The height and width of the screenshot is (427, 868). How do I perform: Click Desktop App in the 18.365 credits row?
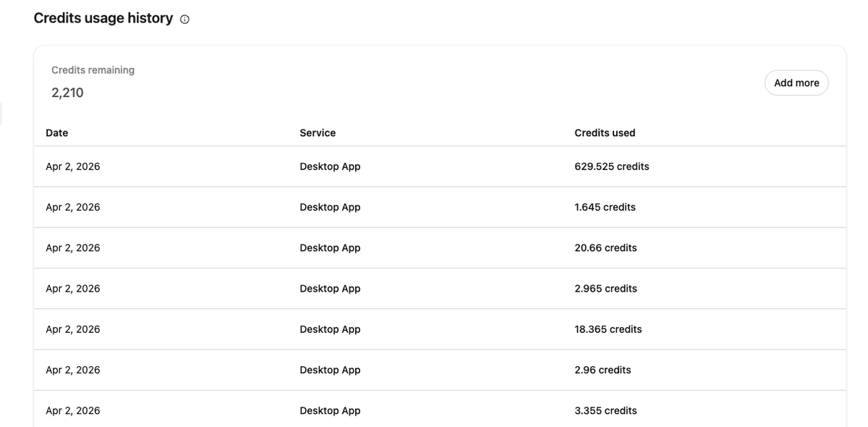click(x=330, y=329)
